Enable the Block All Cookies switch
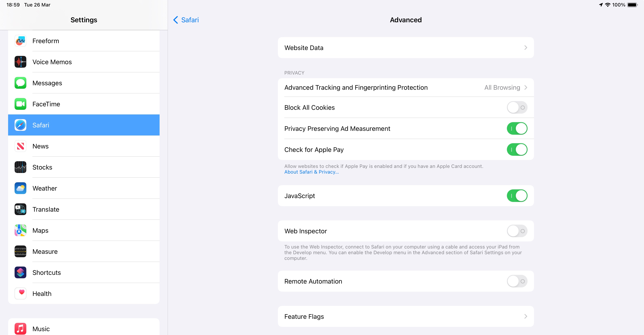The width and height of the screenshot is (644, 335). pyautogui.click(x=517, y=108)
